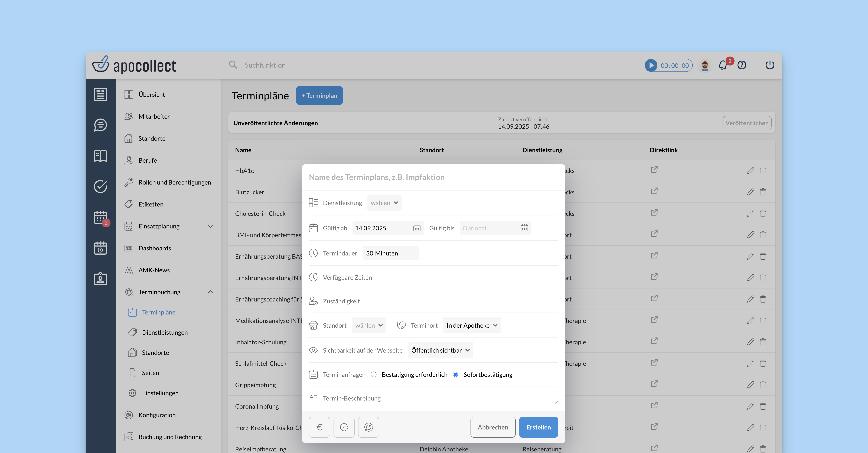
Task: Select Sofortbestätigung for Terminanfragen
Action: (x=456, y=374)
